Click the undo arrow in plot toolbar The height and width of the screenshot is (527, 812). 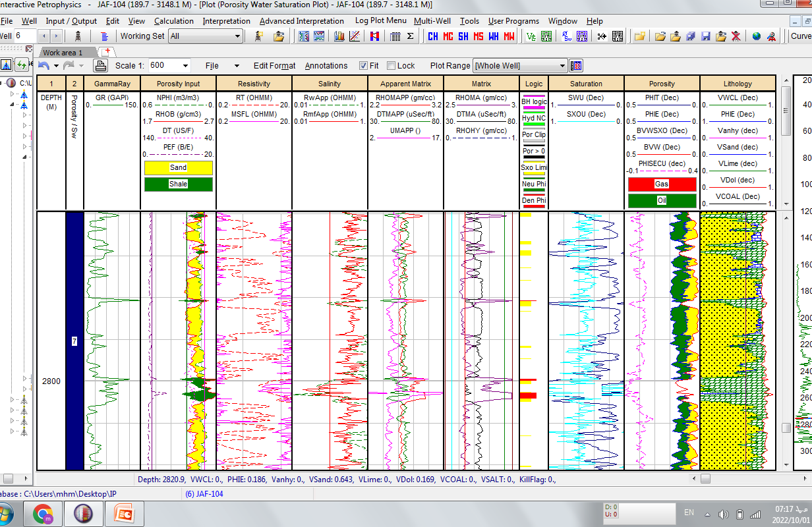click(44, 65)
